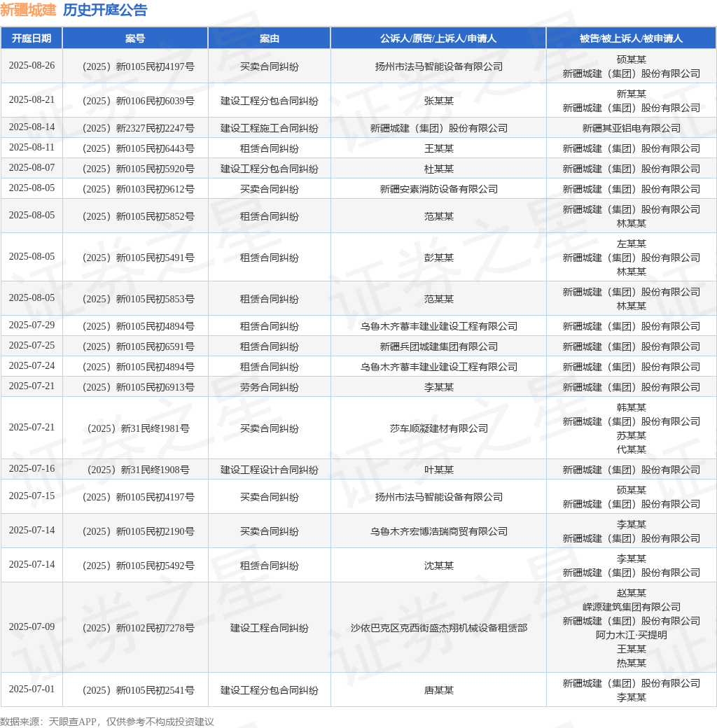The width and height of the screenshot is (717, 728).
Task: Select case number 新0103民初9612号
Action: point(139,189)
